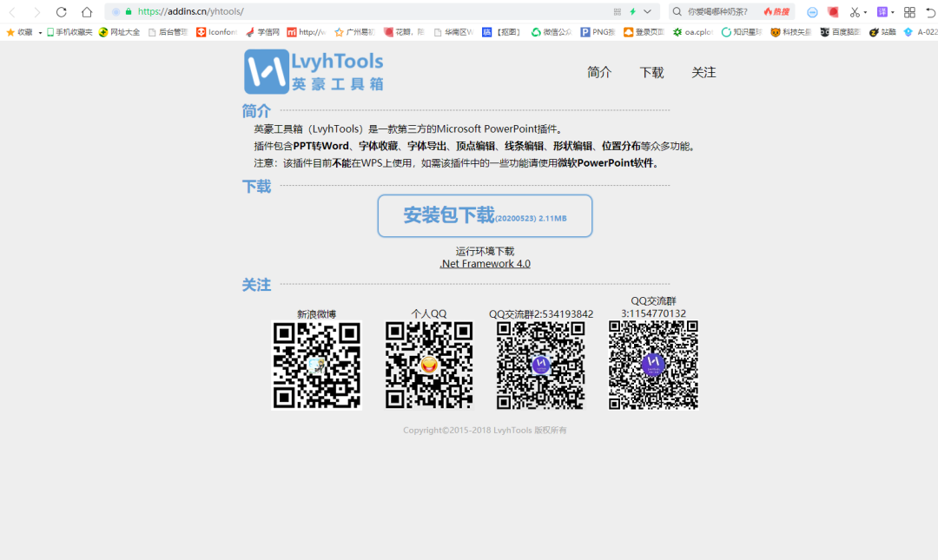This screenshot has height=560, width=938.
Task: Open the 热搜 hot search link
Action: (776, 11)
